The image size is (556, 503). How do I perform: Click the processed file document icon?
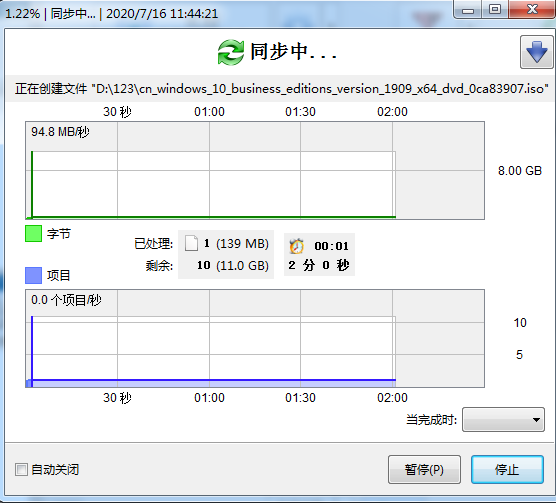(x=191, y=244)
